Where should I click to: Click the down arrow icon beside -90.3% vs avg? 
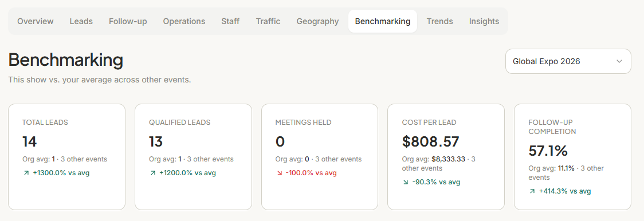click(406, 182)
